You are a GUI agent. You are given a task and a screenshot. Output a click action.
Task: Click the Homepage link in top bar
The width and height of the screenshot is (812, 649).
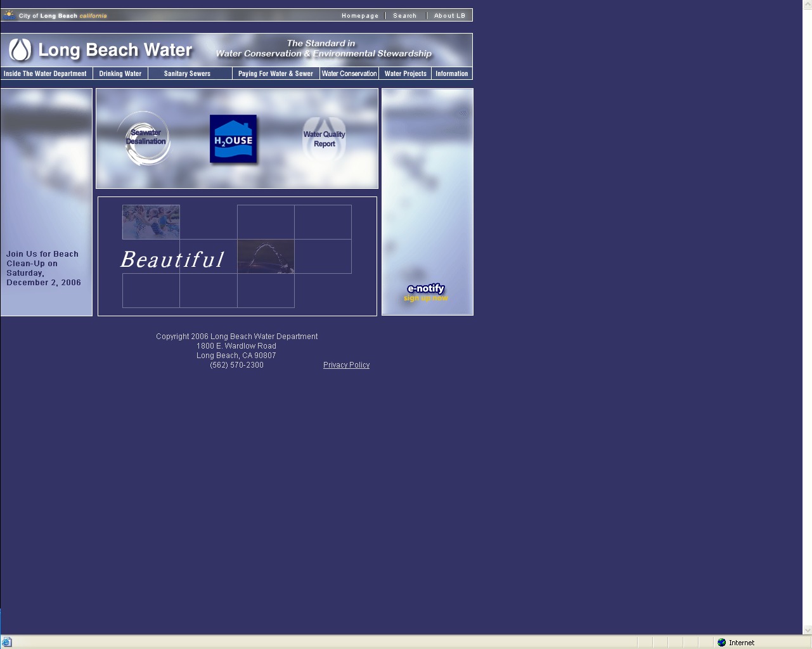[x=360, y=16]
